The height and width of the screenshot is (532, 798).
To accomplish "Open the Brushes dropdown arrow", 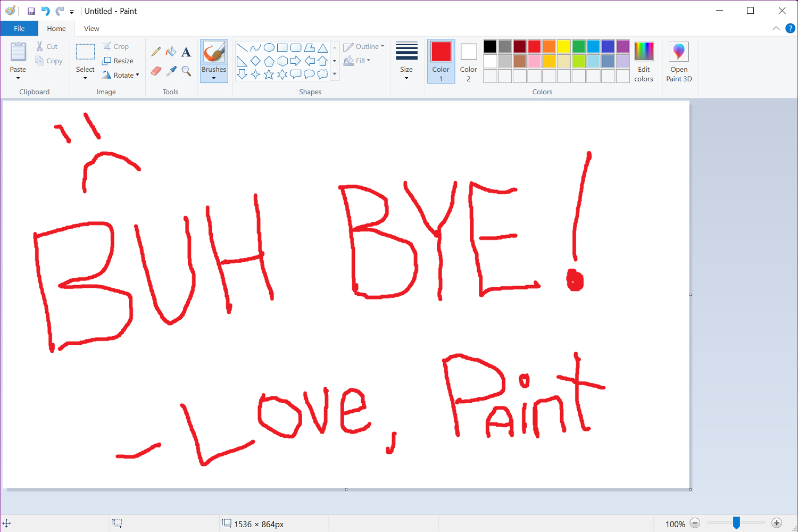I will 214,78.
